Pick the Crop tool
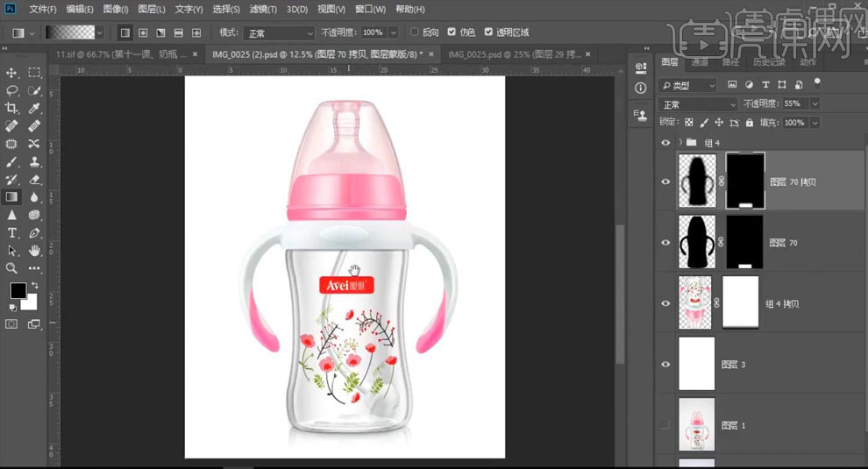Screen dimensions: 868x469 coord(12,108)
